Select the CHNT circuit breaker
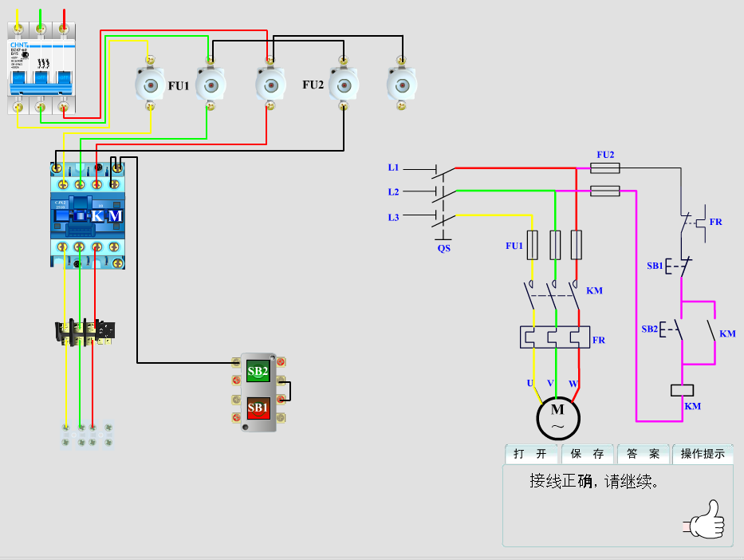The image size is (744, 560). click(x=41, y=68)
